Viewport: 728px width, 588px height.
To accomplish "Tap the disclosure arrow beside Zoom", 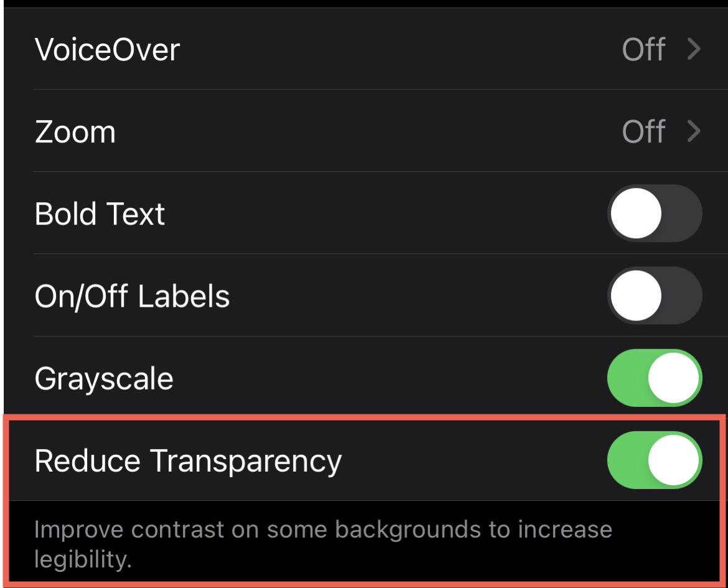I will 693,132.
